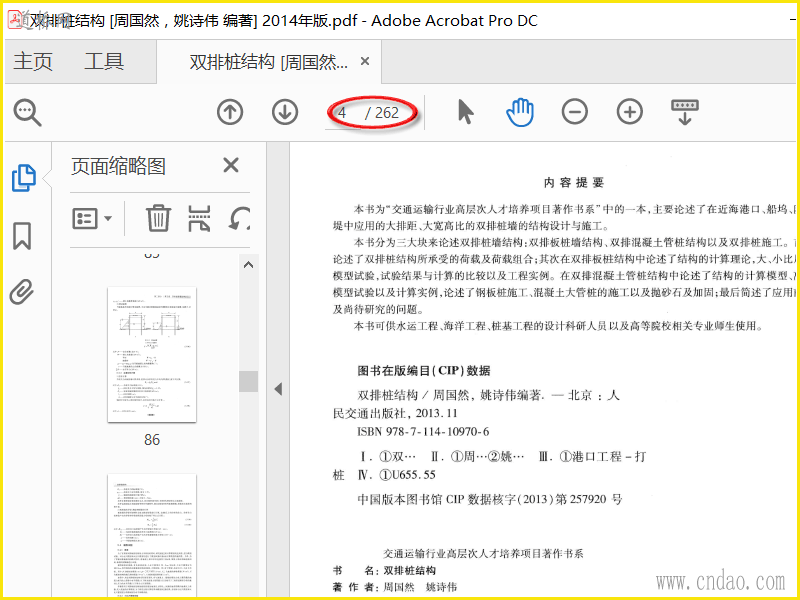This screenshot has height=600, width=800.
Task: Click the total page count 262
Action: [387, 113]
